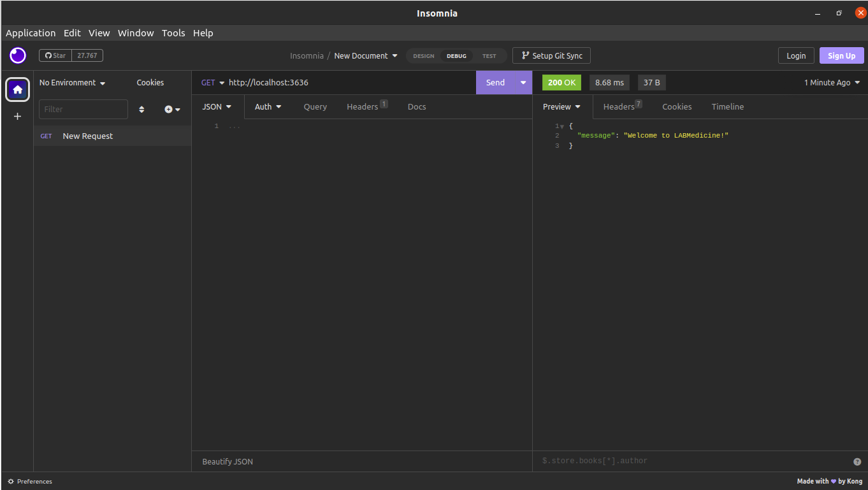The height and width of the screenshot is (490, 868).
Task: Open sort order icon beside filter
Action: click(x=141, y=110)
